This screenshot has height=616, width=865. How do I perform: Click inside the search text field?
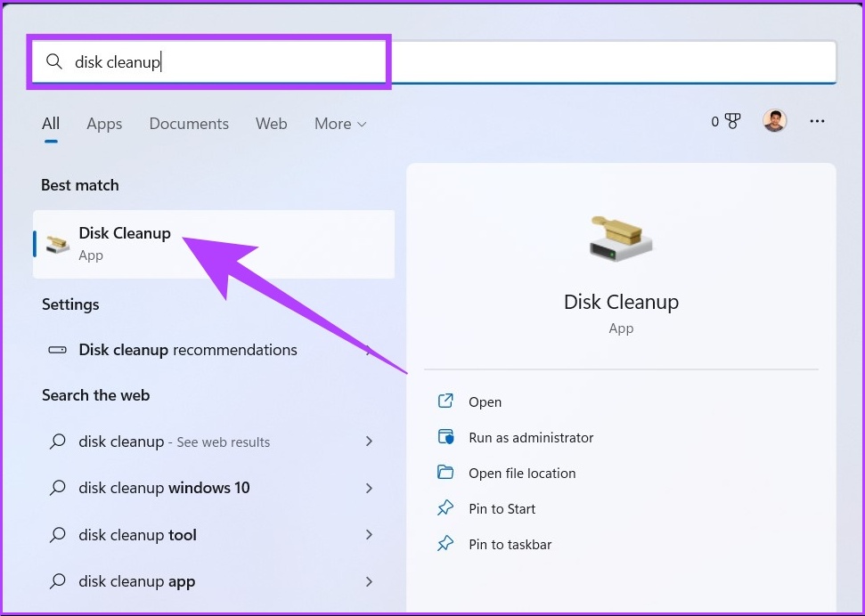[445, 61]
